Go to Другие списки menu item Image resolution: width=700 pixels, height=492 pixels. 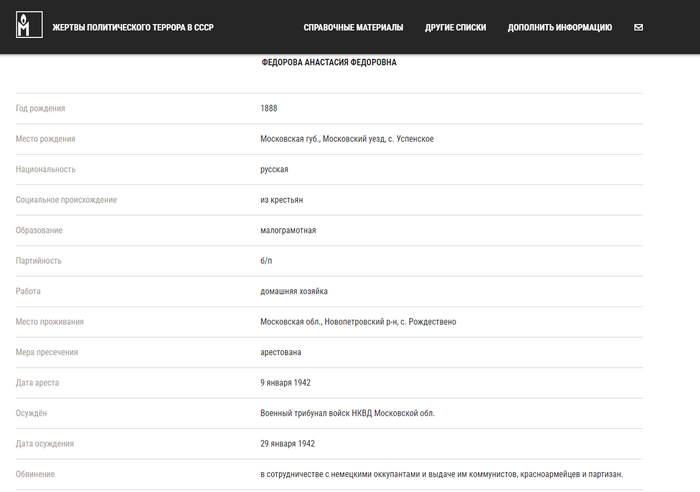click(455, 27)
